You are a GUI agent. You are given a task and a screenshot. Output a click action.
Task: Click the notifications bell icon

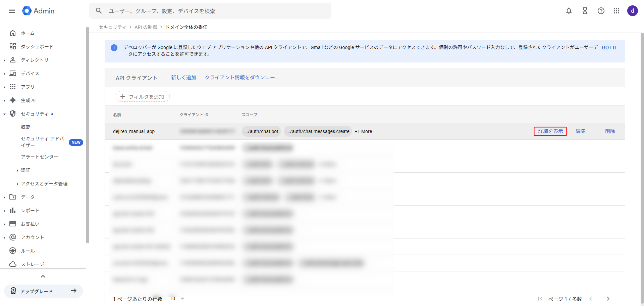click(569, 11)
